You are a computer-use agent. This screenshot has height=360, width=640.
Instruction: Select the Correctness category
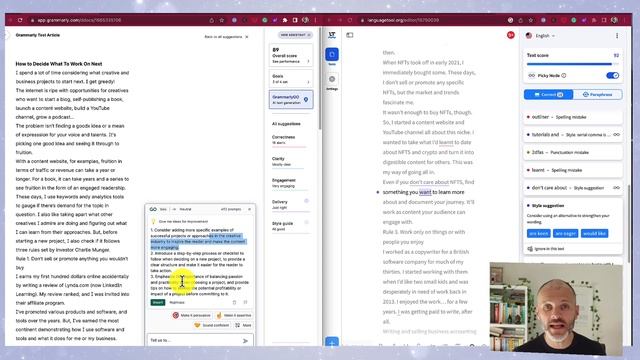(x=289, y=140)
